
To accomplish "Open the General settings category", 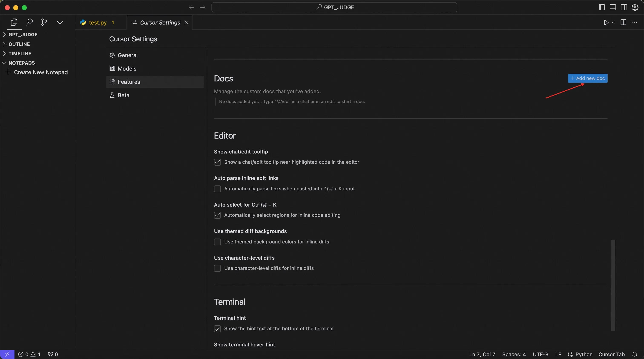I will (155, 55).
